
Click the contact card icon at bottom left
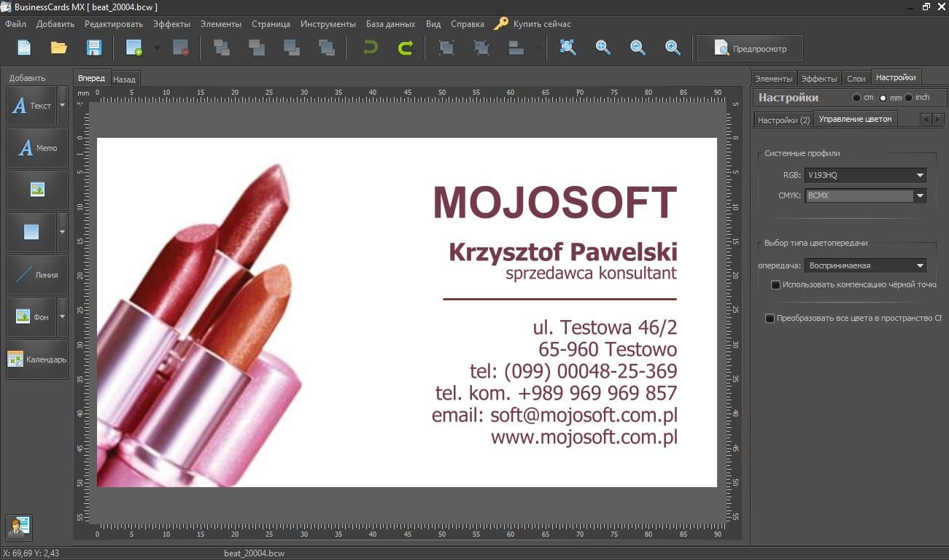click(19, 526)
